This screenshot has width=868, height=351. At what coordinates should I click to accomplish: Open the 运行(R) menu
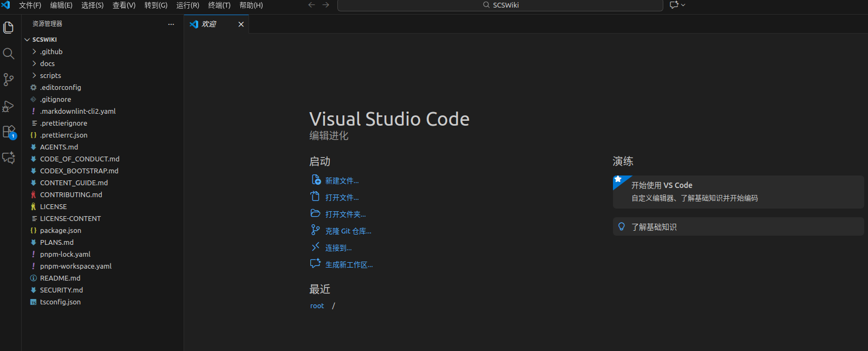pos(188,5)
